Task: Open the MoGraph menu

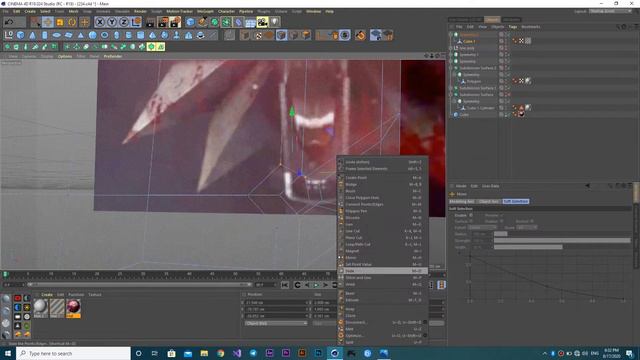Action: point(205,11)
